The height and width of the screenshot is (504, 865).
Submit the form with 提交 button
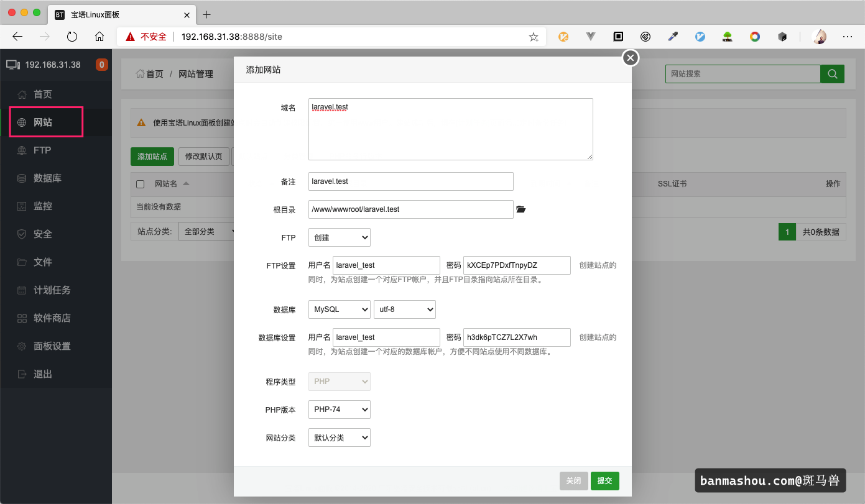pyautogui.click(x=605, y=481)
